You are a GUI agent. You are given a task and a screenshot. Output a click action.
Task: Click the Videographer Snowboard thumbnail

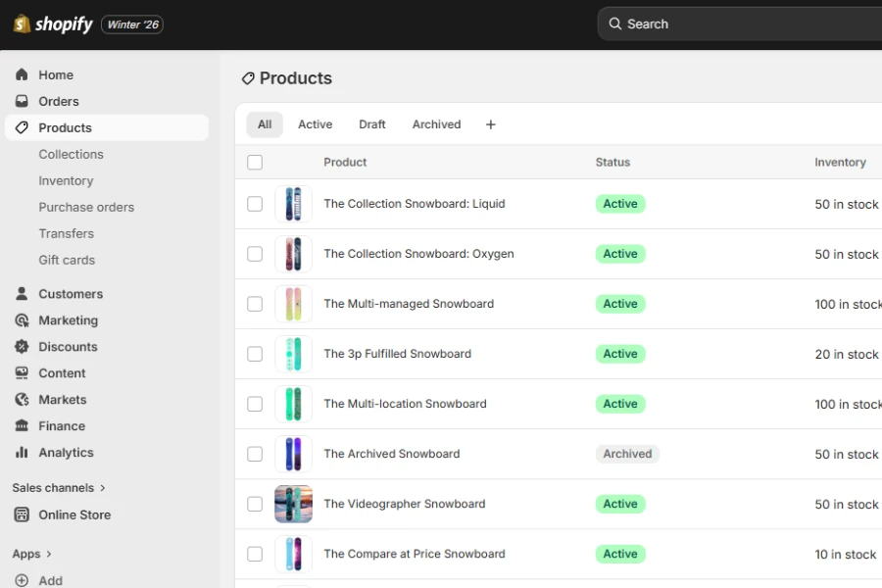[x=294, y=503]
